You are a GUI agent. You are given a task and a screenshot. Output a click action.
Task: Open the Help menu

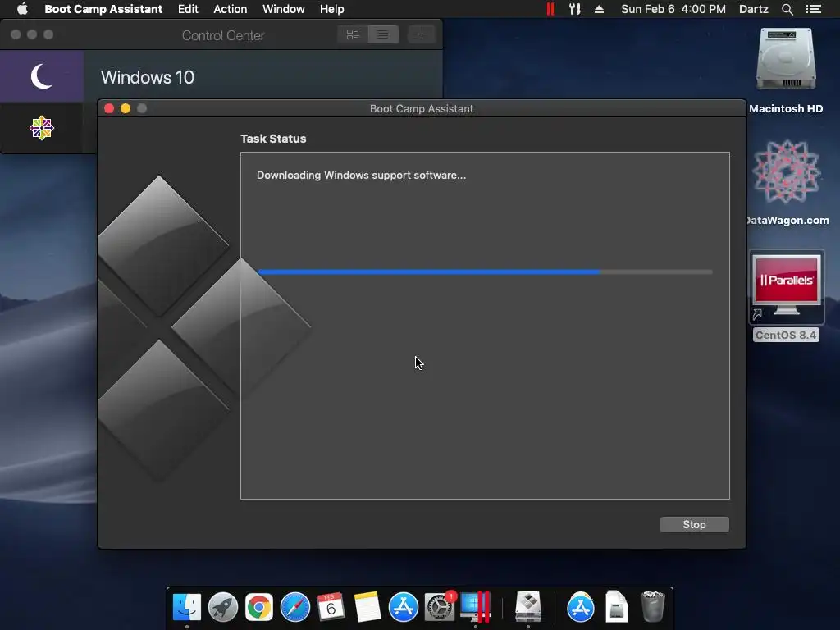click(331, 9)
